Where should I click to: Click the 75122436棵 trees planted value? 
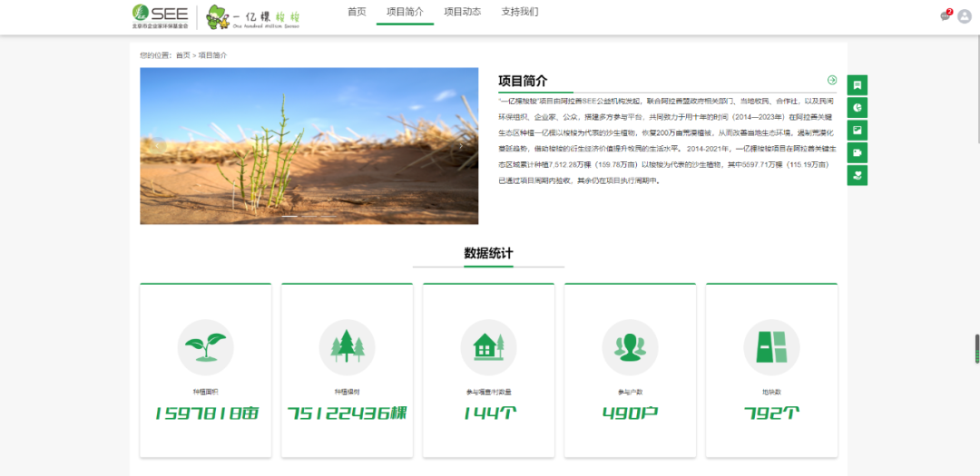pos(348,413)
